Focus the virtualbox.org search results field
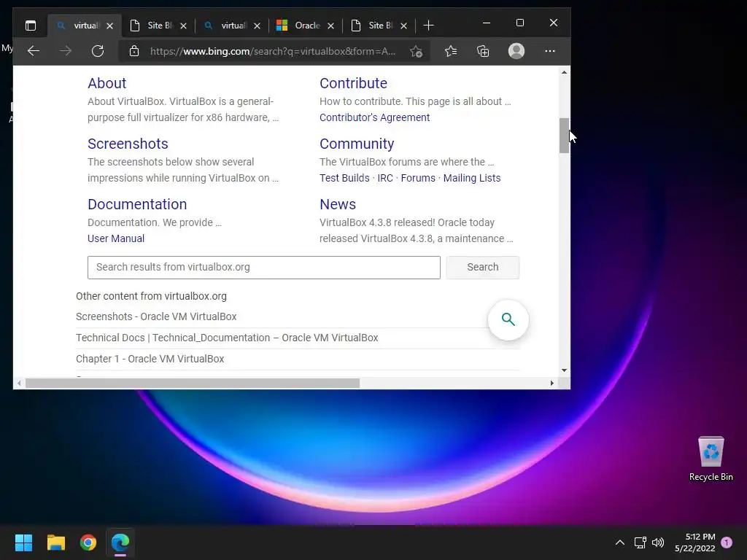This screenshot has width=747, height=560. (x=264, y=267)
